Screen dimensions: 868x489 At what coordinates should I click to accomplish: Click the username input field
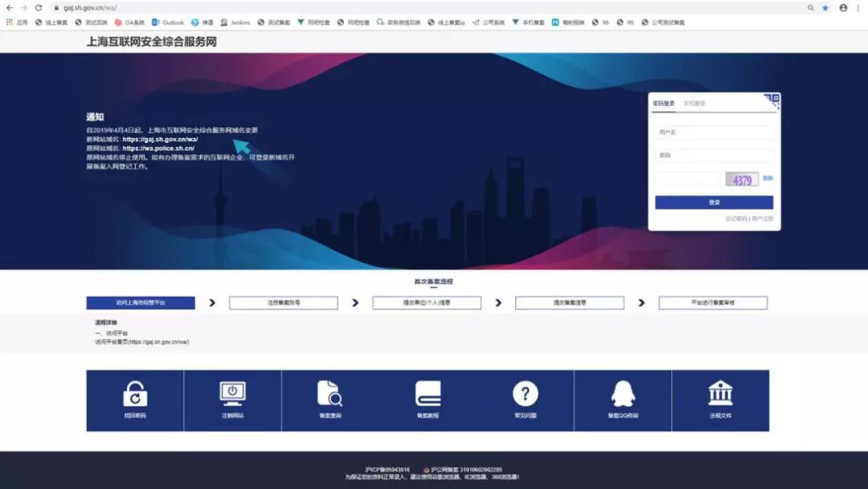tap(714, 132)
